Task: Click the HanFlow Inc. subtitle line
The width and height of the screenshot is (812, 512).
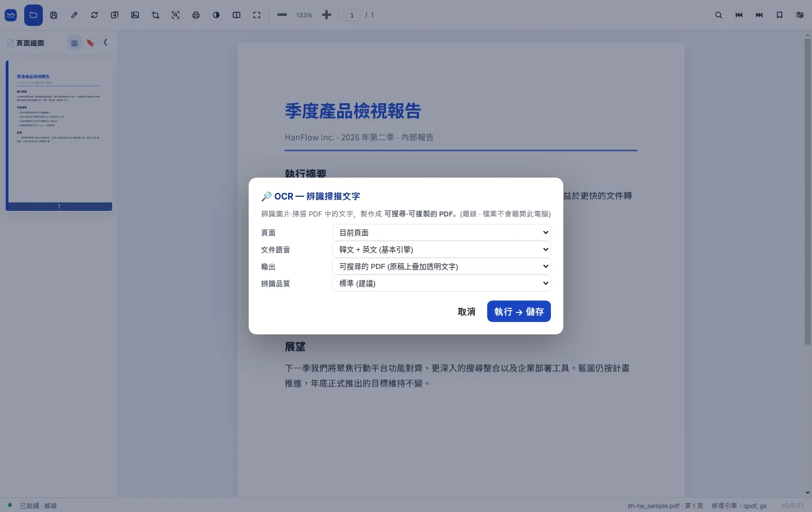Action: coord(359,137)
